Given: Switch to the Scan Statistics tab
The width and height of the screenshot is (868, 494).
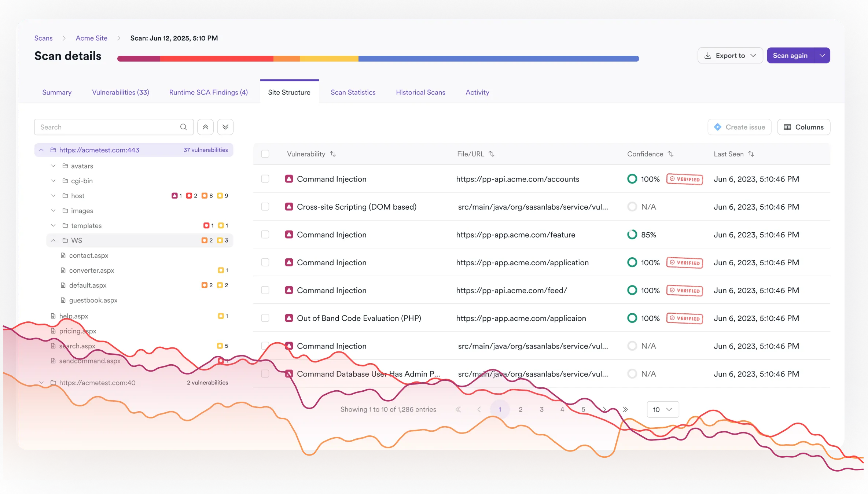Looking at the screenshot, I should tap(353, 92).
